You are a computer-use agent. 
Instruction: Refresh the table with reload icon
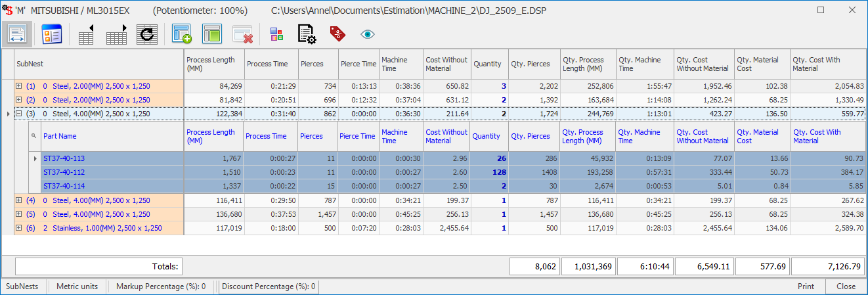[147, 34]
